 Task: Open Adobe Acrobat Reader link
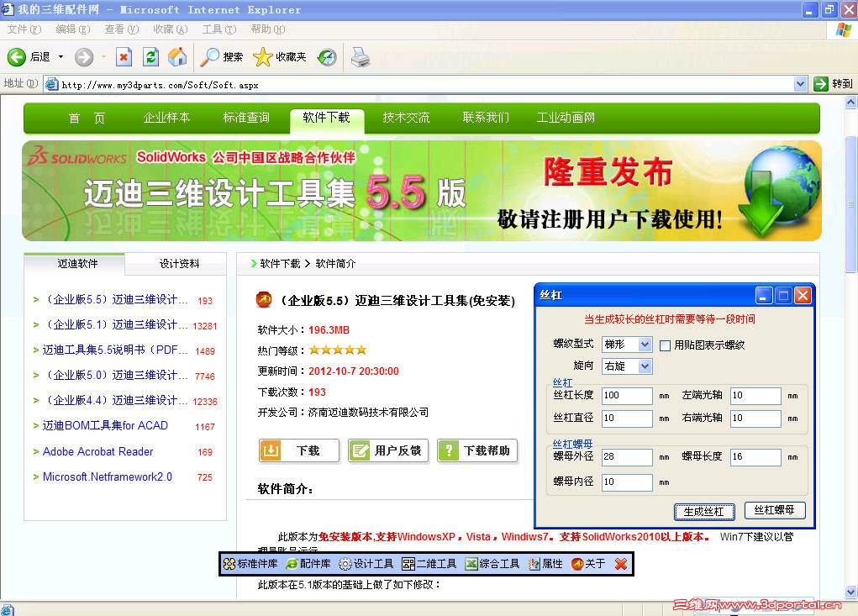pyautogui.click(x=98, y=451)
